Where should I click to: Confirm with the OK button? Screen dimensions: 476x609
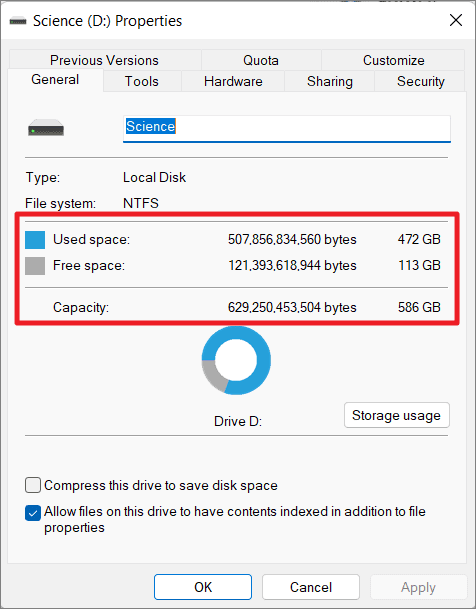[203, 587]
